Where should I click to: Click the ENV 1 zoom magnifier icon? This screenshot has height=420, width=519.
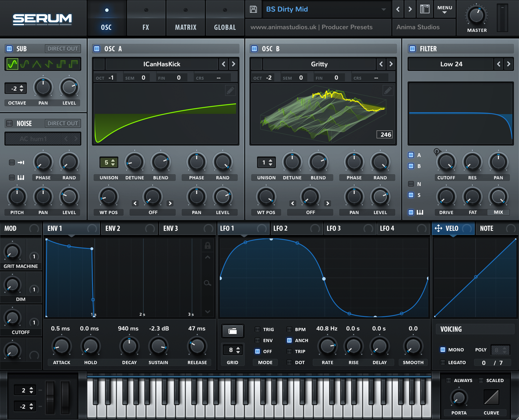[x=207, y=283]
